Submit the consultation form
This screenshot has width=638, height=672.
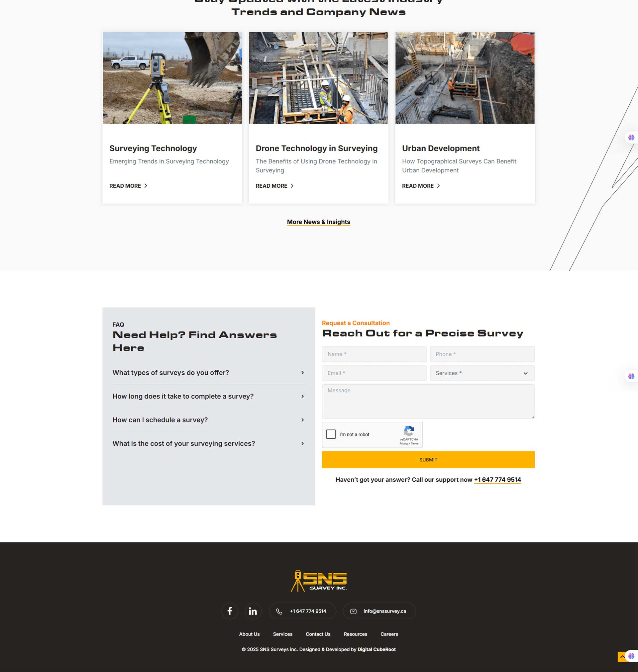(x=428, y=459)
